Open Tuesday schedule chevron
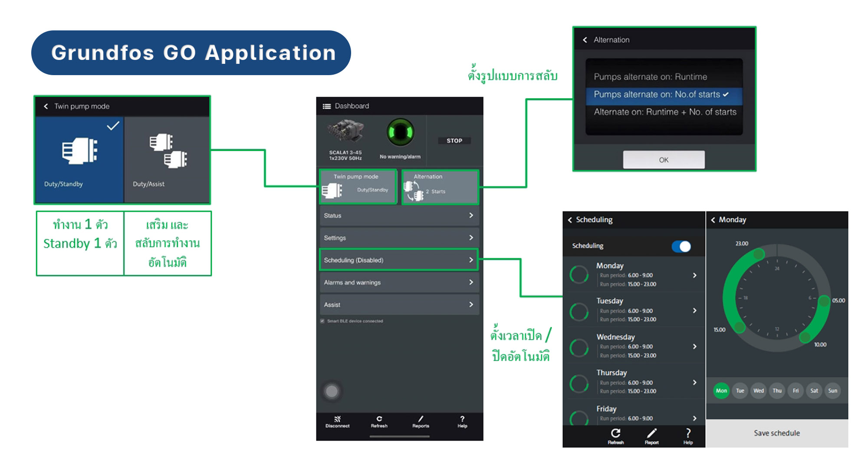Viewport: 868px width, 469px height. [x=695, y=310]
